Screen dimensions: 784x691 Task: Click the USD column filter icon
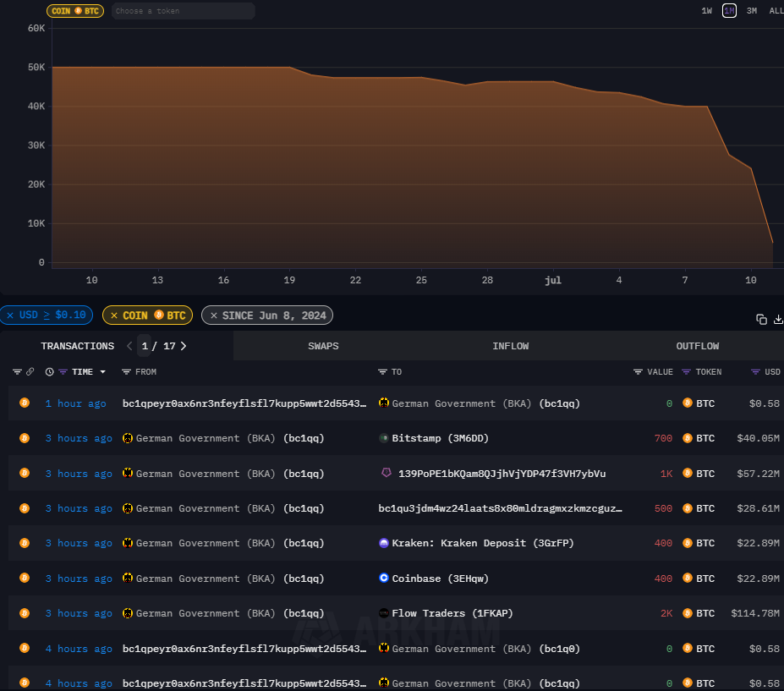[x=756, y=371]
